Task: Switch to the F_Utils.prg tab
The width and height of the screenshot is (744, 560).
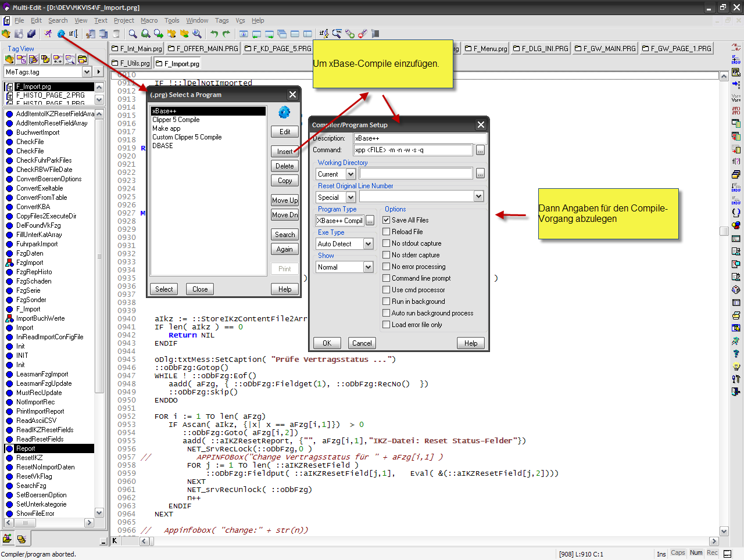Action: (131, 63)
